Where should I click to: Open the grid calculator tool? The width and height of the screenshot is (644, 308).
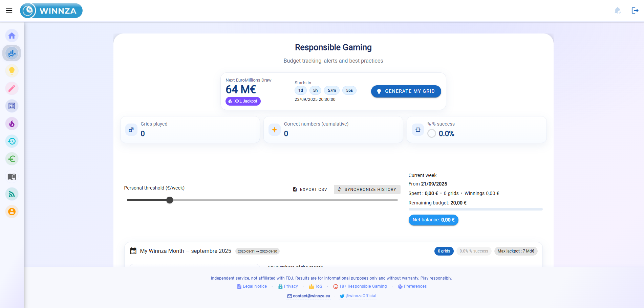pyautogui.click(x=12, y=106)
